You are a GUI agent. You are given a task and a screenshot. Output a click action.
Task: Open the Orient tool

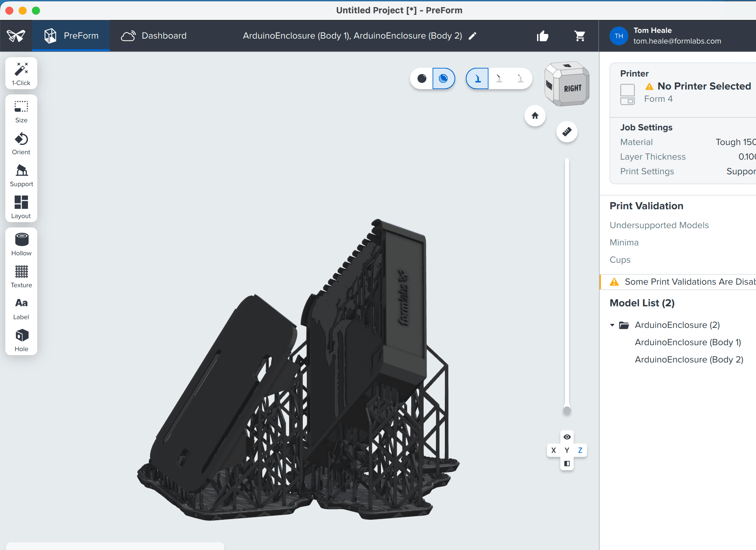pyautogui.click(x=21, y=144)
